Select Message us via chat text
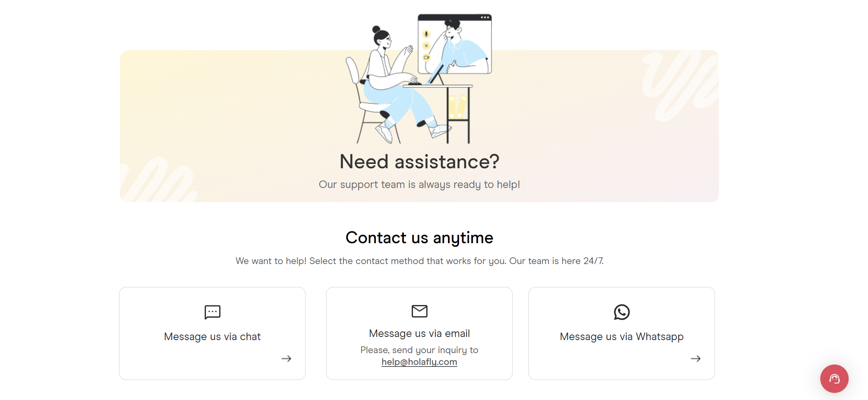Image resolution: width=868 pixels, height=400 pixels. pos(212,337)
